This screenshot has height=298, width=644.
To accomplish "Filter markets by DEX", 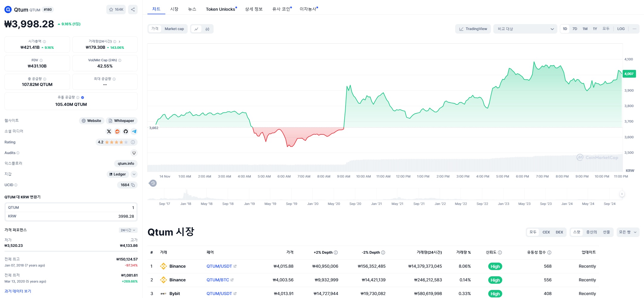I will coord(559,232).
